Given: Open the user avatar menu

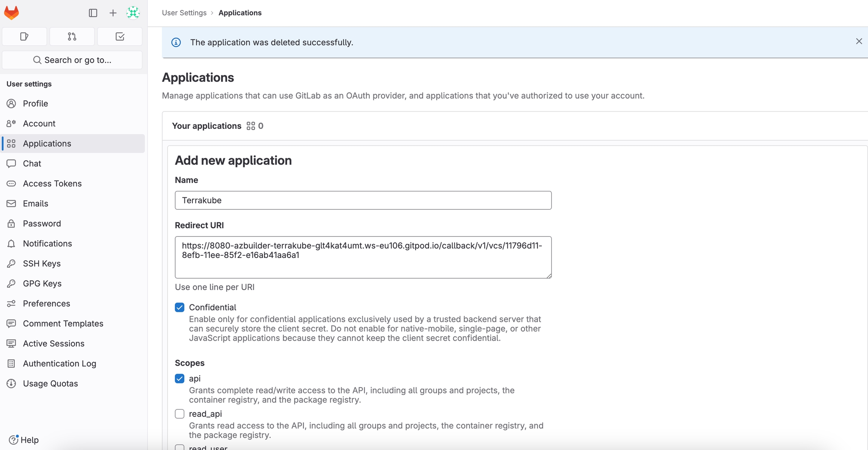Looking at the screenshot, I should click(133, 13).
